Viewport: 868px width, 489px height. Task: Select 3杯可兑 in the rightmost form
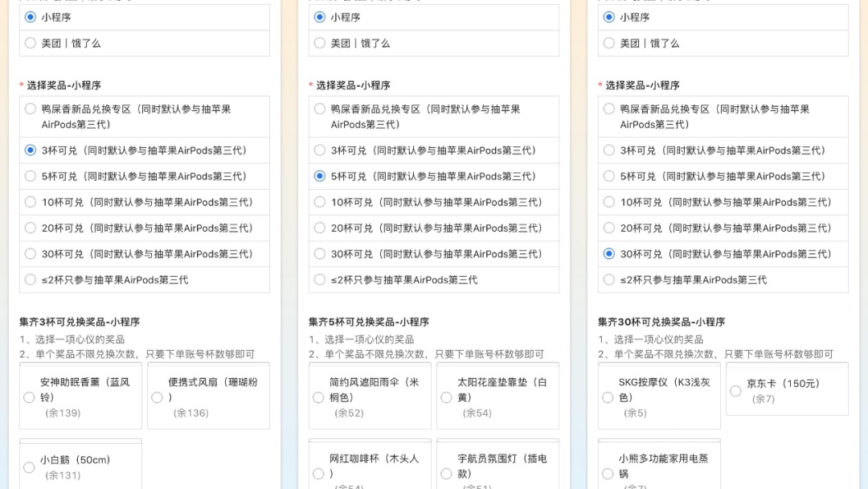[x=609, y=150]
